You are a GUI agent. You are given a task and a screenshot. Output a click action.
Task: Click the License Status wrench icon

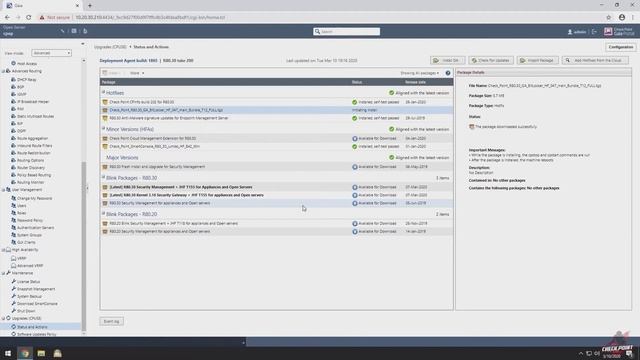click(x=13, y=282)
